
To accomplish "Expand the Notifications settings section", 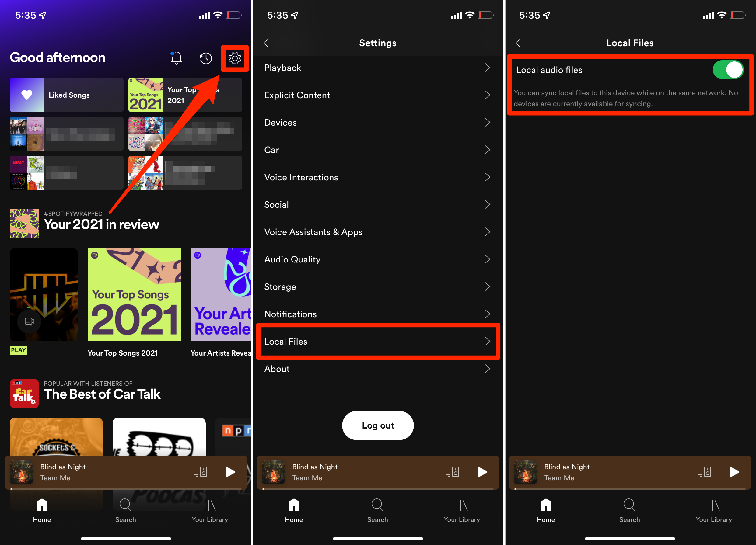I will point(378,314).
